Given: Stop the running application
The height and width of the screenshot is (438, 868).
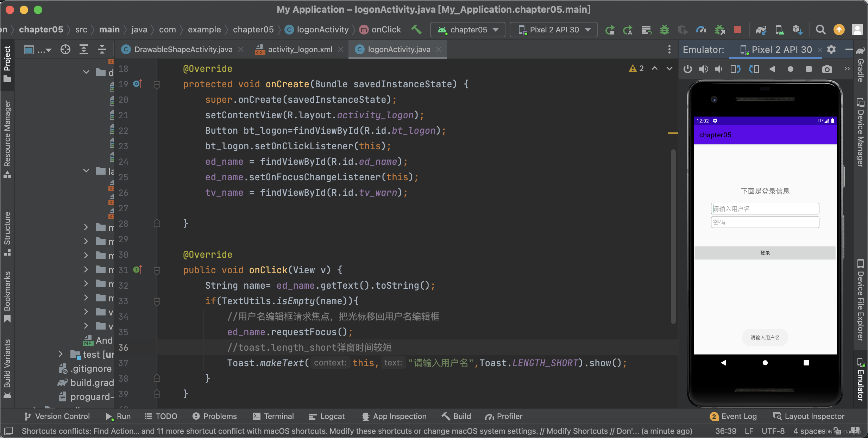Looking at the screenshot, I should tap(738, 30).
